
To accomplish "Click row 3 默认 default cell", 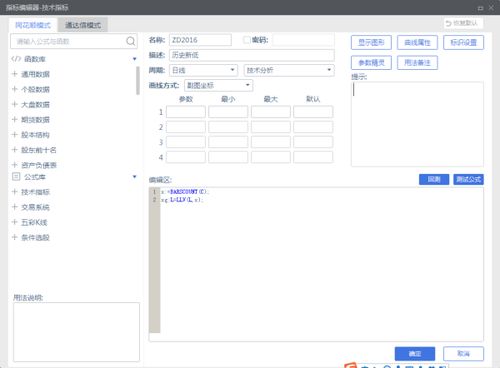I will pos(313,142).
